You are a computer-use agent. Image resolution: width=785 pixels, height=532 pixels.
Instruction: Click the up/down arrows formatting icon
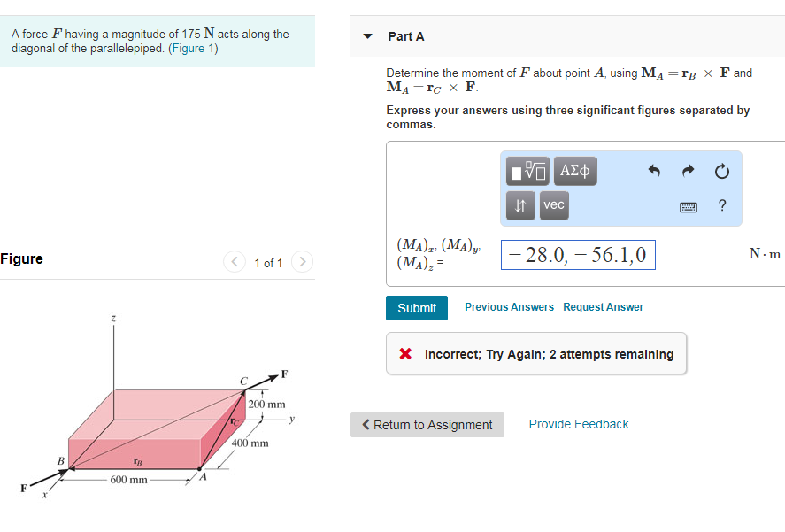coord(519,205)
